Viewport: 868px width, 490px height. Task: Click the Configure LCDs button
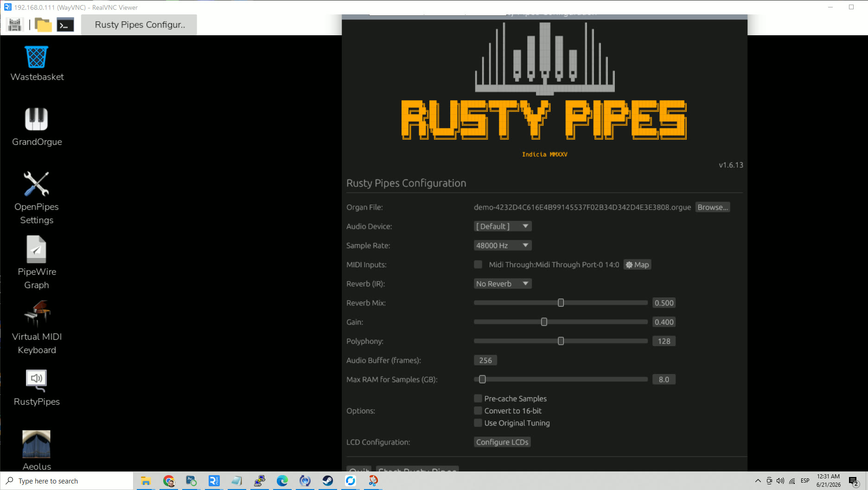[502, 442]
